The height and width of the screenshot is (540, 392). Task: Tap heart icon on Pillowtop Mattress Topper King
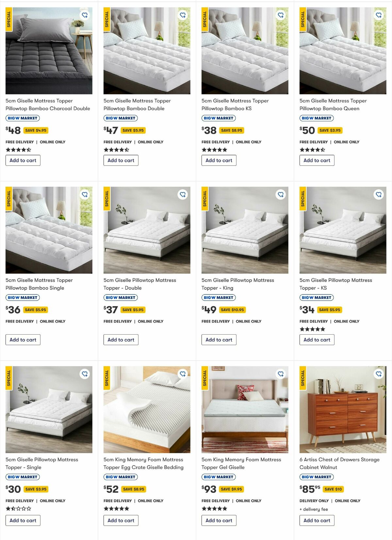point(281,195)
